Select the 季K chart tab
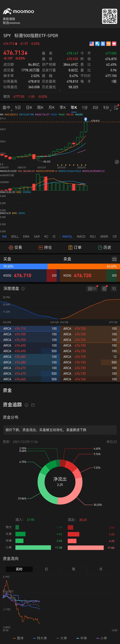 coord(63,108)
